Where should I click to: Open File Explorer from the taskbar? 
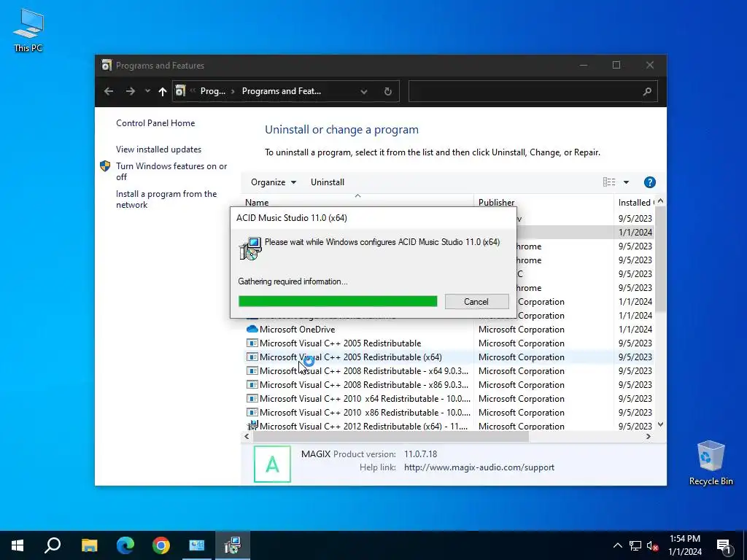[x=89, y=545]
